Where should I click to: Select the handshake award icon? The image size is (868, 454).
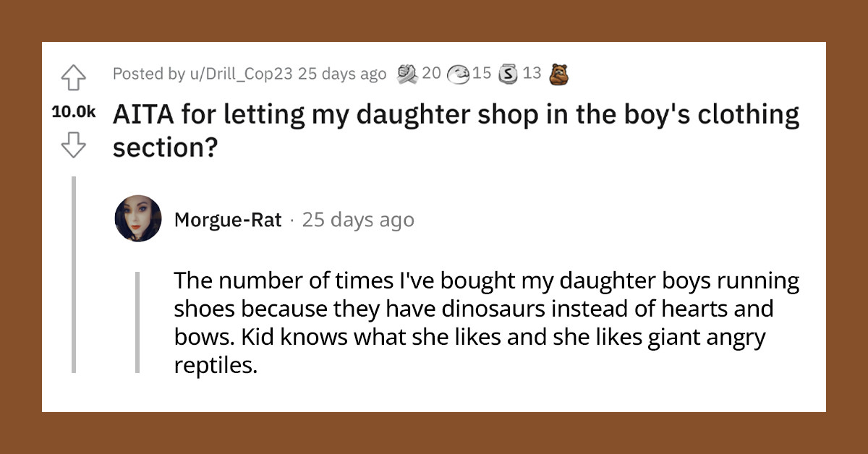[x=409, y=73]
